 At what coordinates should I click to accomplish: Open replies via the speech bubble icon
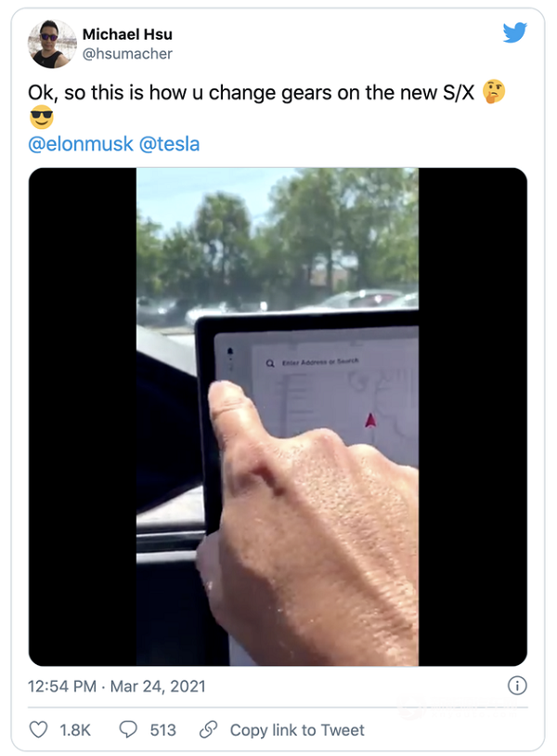[x=128, y=729]
